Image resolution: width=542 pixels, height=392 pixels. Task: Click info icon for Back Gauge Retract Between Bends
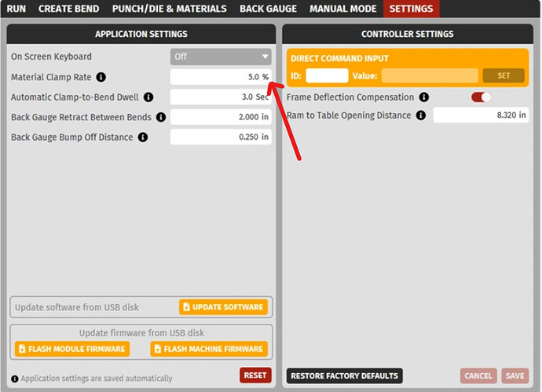click(x=160, y=117)
